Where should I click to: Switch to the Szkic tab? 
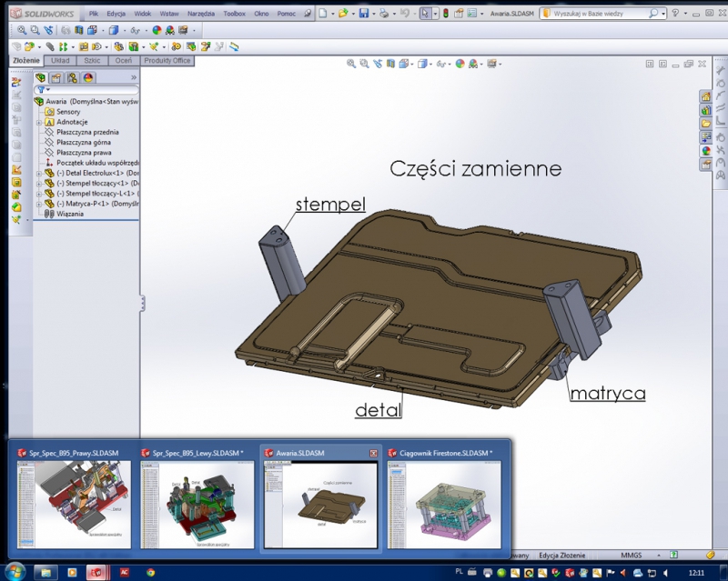coord(92,60)
